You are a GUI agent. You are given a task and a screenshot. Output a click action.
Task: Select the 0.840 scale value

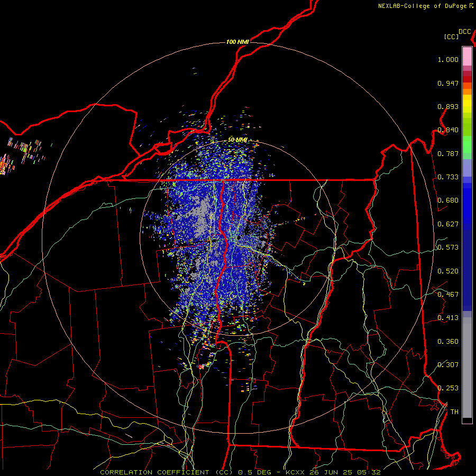448,130
